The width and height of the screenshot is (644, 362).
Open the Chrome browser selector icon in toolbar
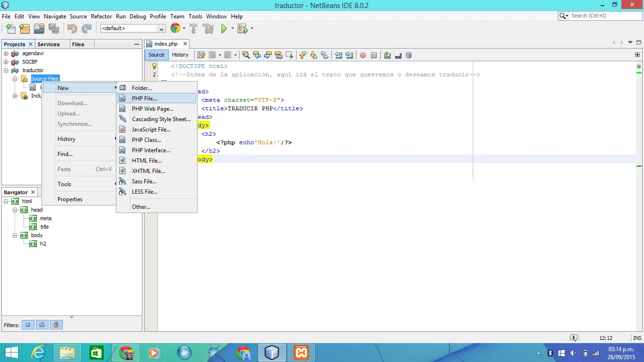pos(175,29)
